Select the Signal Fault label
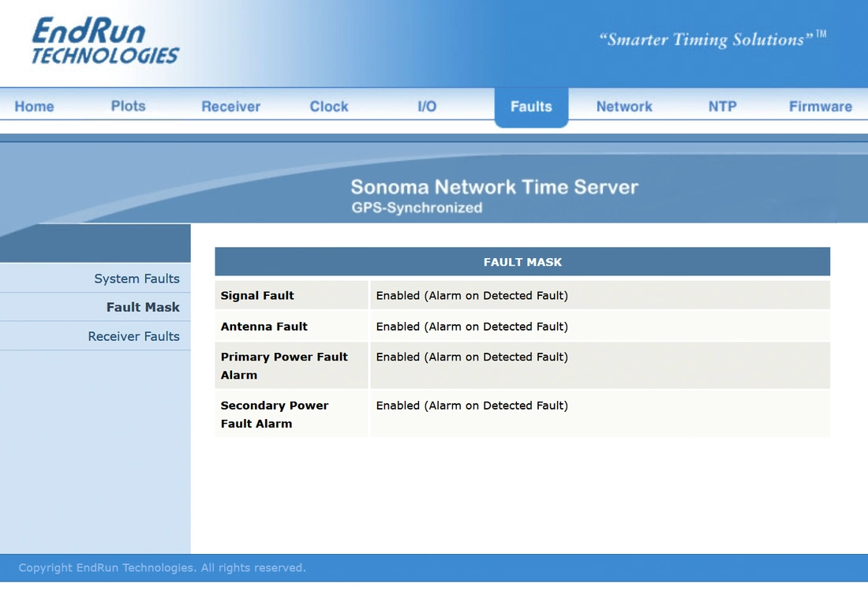Image resolution: width=868 pixels, height=591 pixels. tap(257, 295)
